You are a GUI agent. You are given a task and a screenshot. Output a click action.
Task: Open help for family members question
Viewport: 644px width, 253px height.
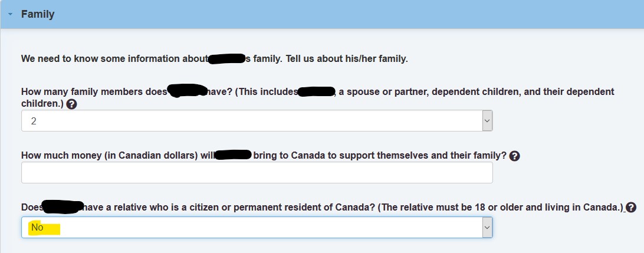[71, 104]
